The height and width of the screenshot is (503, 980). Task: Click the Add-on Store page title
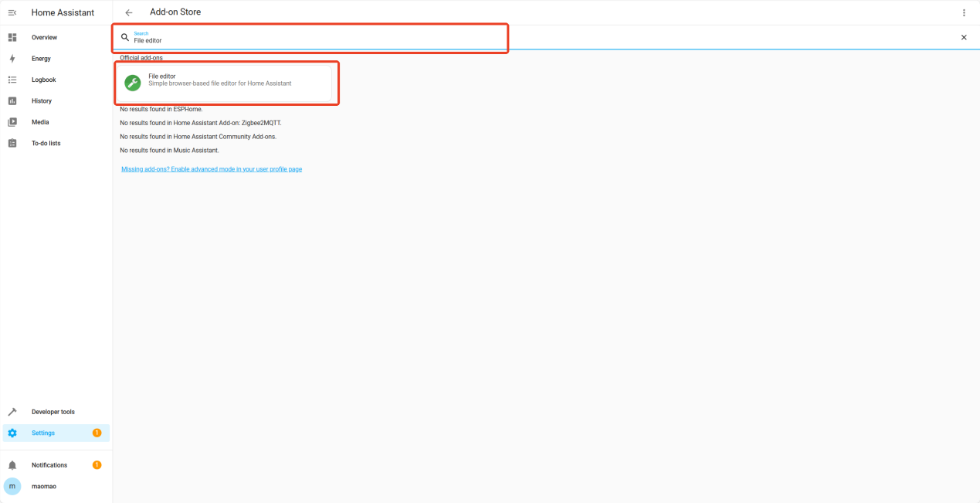[x=175, y=12]
